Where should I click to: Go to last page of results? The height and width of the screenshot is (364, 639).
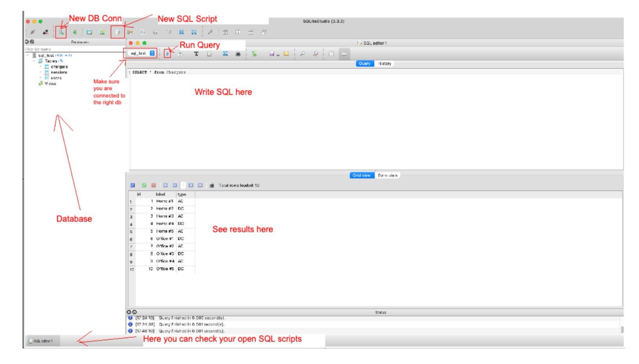click(x=200, y=185)
